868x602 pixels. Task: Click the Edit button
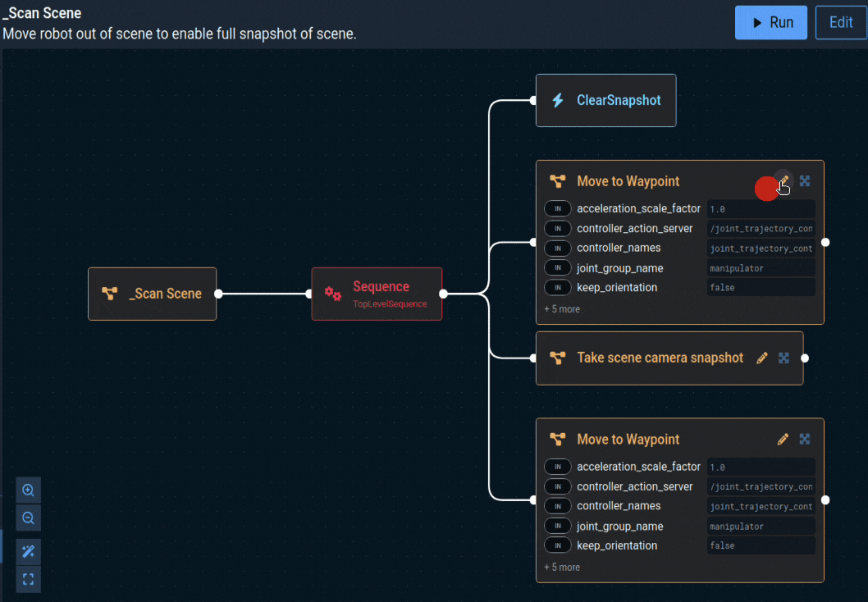[x=841, y=23]
